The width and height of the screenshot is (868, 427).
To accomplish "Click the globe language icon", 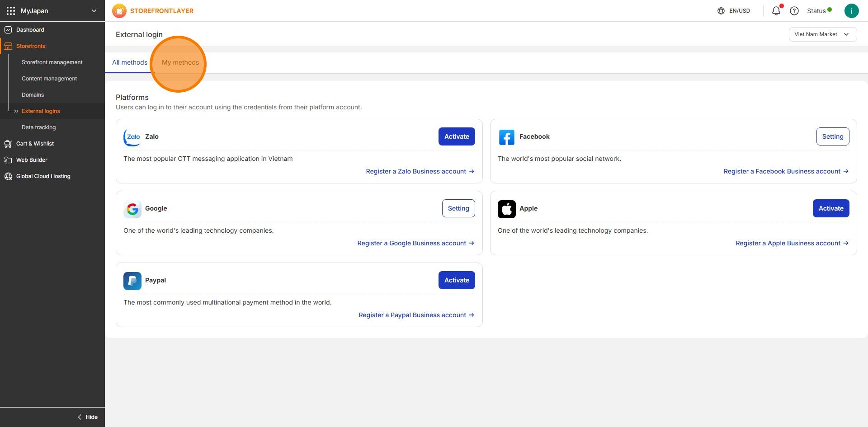I will pyautogui.click(x=721, y=11).
